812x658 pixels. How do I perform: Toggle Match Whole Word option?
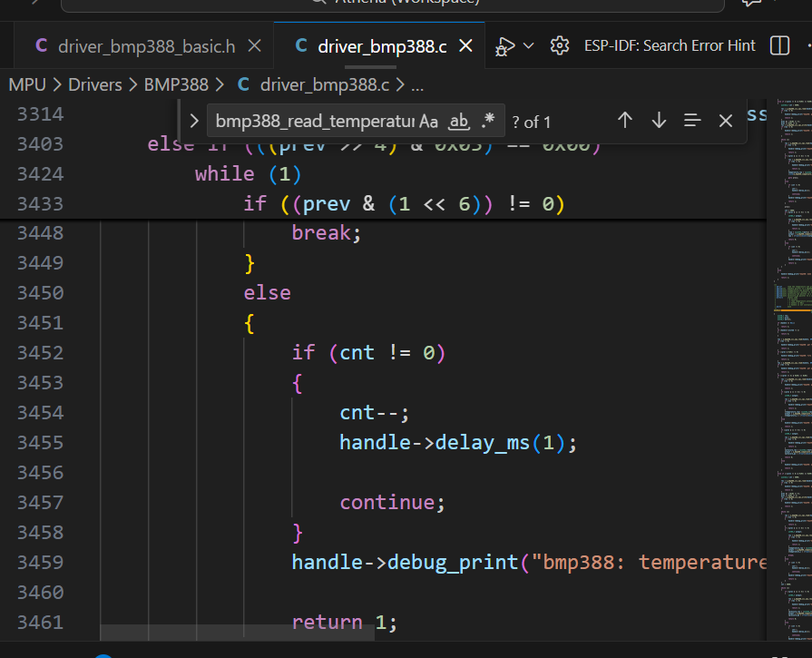coord(459,121)
